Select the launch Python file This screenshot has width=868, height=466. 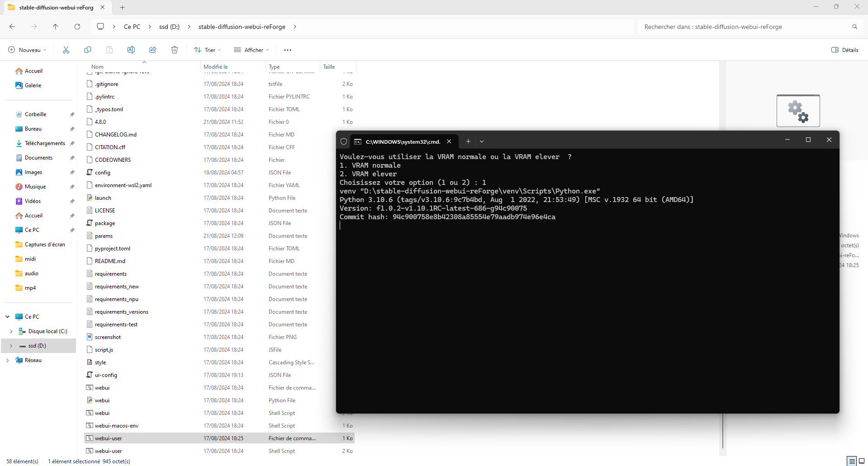click(103, 198)
